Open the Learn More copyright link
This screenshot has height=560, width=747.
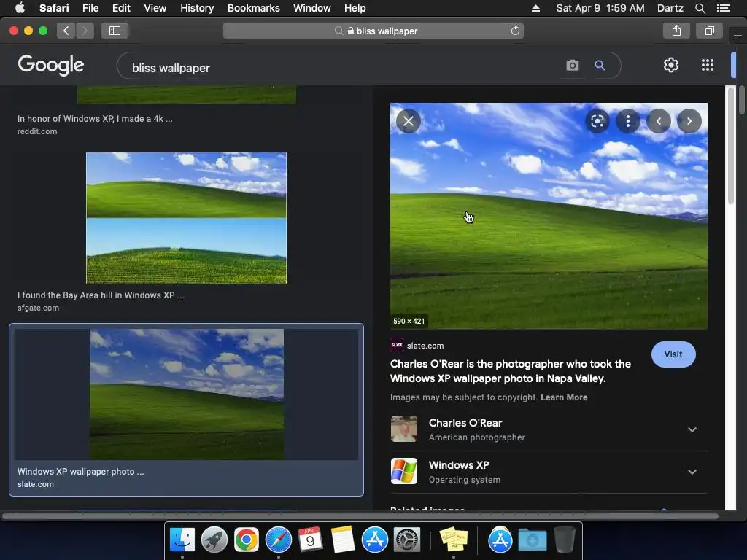pos(564,397)
